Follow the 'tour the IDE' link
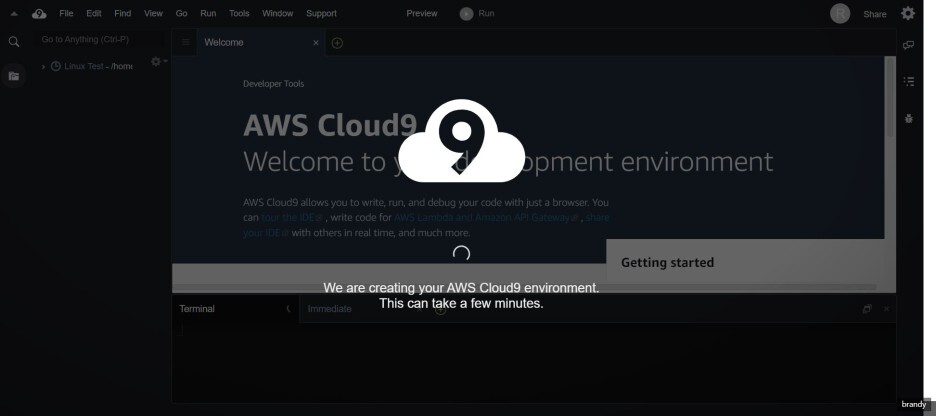The height and width of the screenshot is (416, 936). (292, 218)
